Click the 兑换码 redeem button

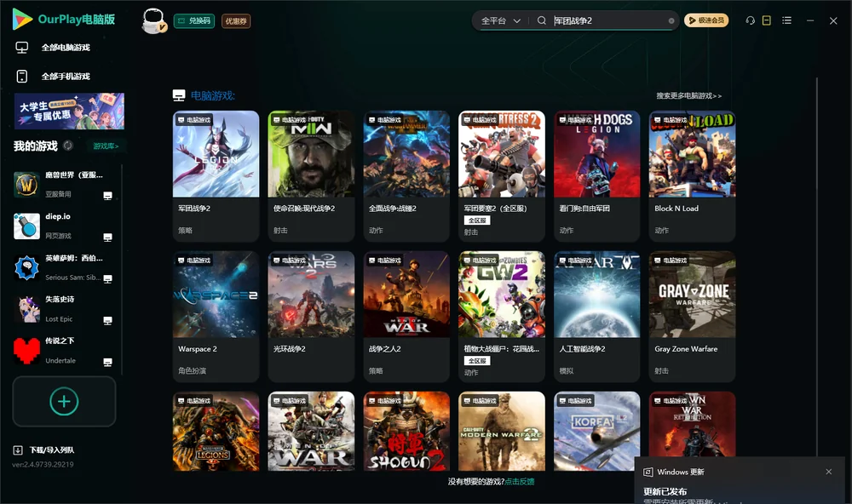194,21
